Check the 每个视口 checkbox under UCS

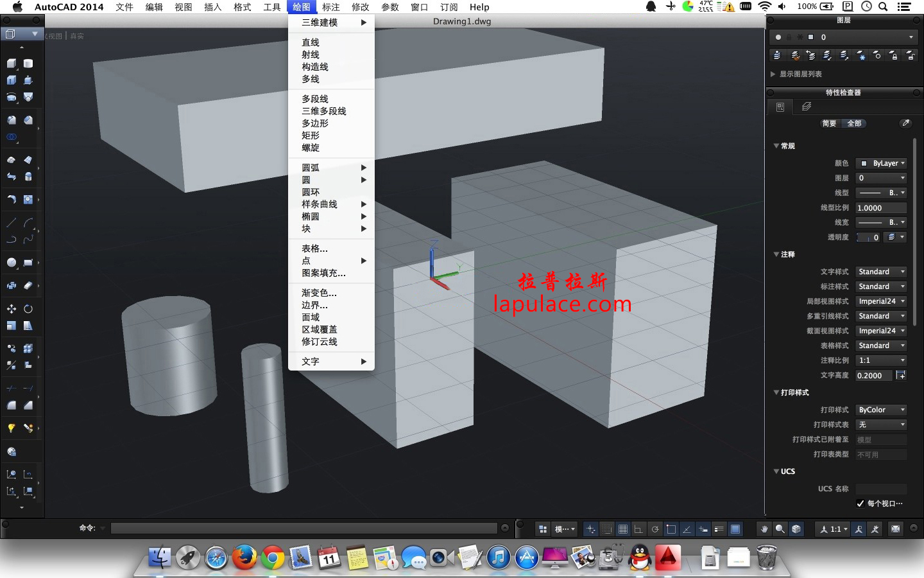click(x=860, y=504)
